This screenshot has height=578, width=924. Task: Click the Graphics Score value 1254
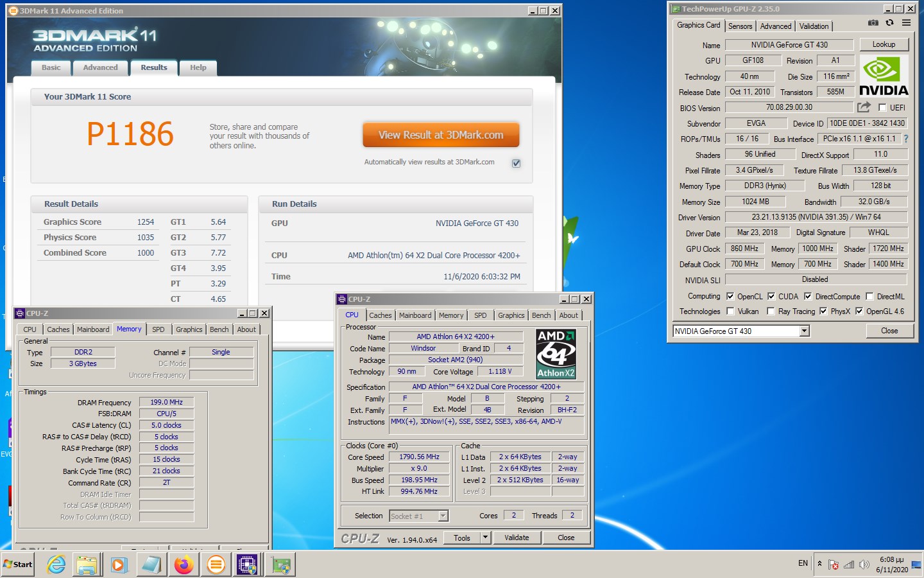click(146, 222)
